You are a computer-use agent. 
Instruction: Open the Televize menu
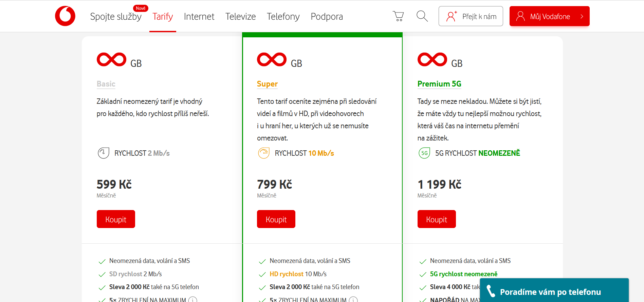pos(240,16)
